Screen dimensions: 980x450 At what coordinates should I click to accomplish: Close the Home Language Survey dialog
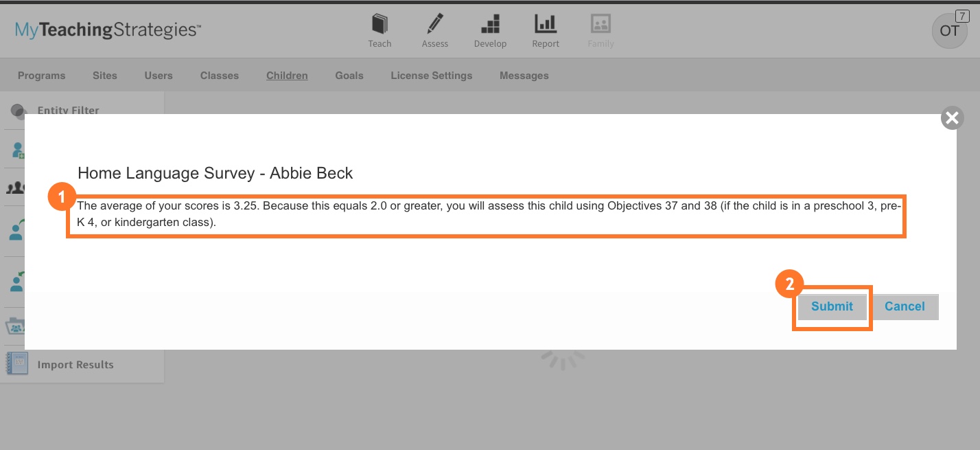(952, 118)
